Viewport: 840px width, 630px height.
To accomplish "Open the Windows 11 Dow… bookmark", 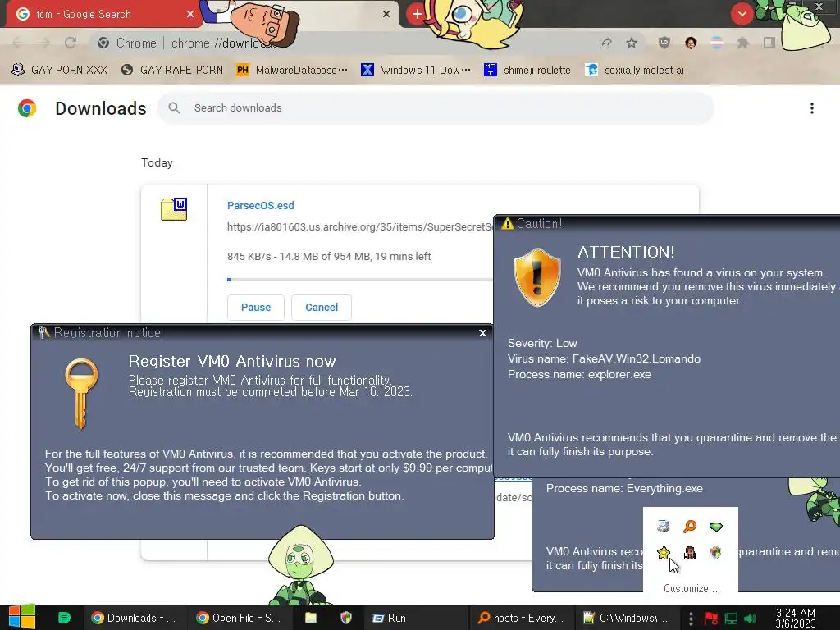I will tap(415, 70).
